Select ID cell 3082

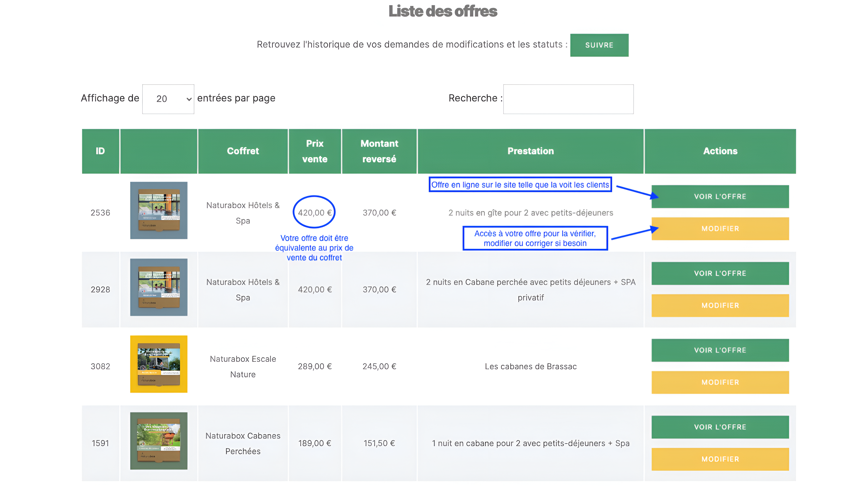point(100,366)
